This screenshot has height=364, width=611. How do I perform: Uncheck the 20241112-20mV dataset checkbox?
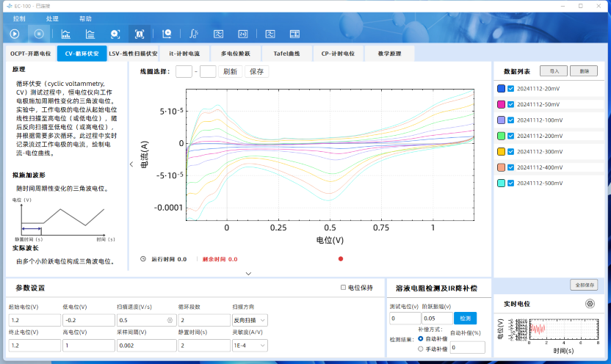pos(511,88)
